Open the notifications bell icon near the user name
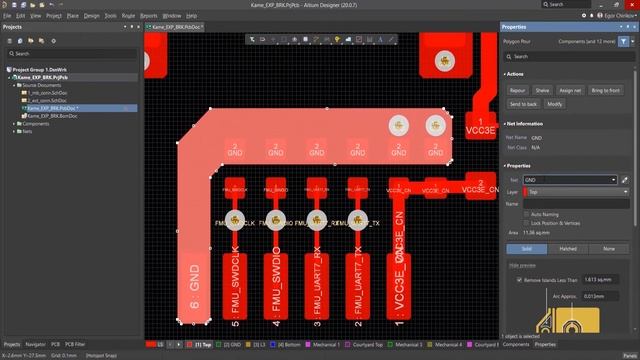This screenshot has height=360, width=640. tap(591, 16)
